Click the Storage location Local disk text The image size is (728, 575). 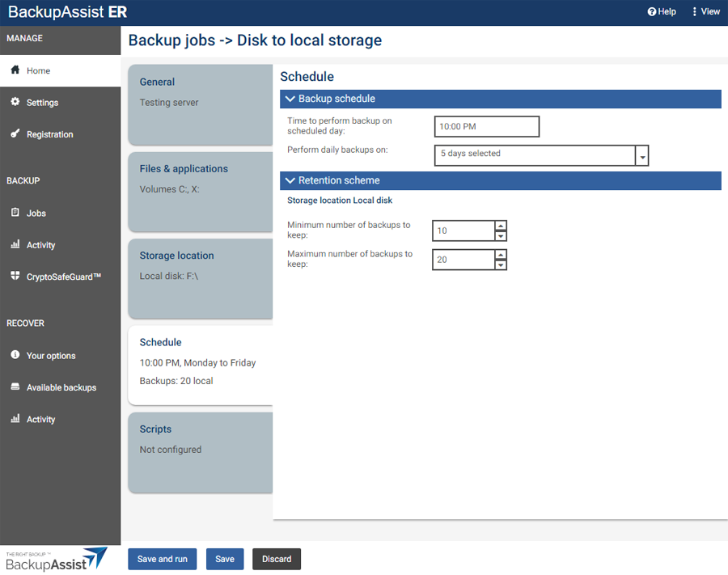click(340, 201)
